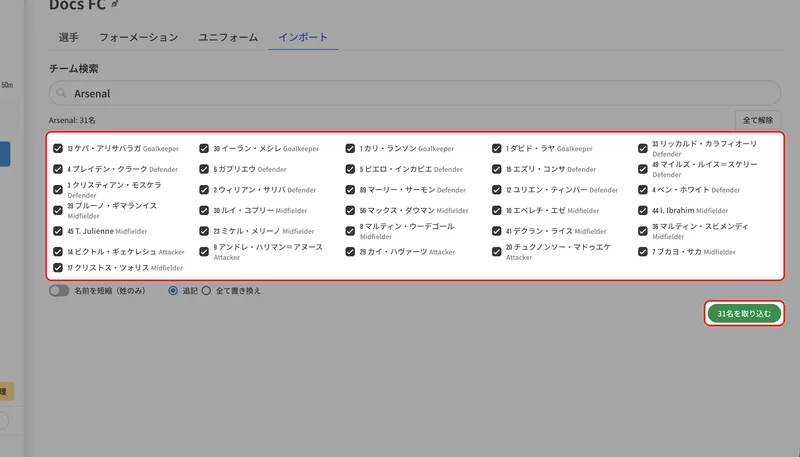Uncheck カイ・ハヴァーツ Attacker
Screen dimensions: 800x457
350,251
